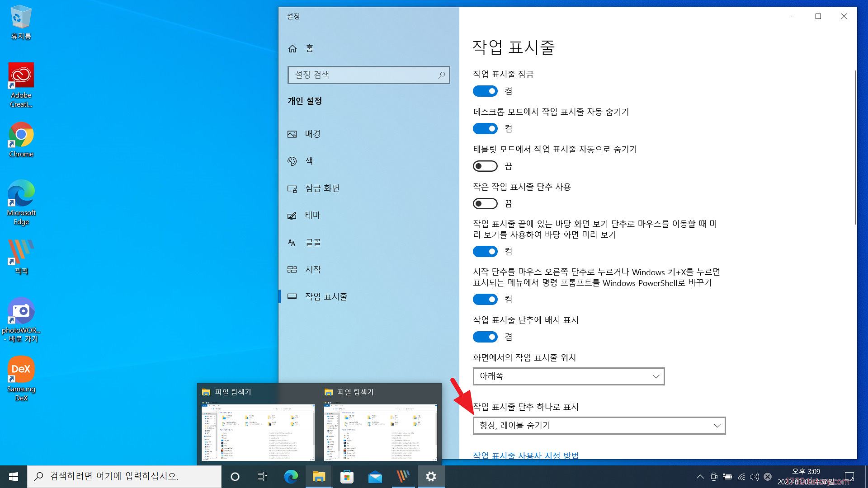Turn off the 작업 표시줄 잠금 toggle
Image resolution: width=868 pixels, height=488 pixels.
(485, 91)
